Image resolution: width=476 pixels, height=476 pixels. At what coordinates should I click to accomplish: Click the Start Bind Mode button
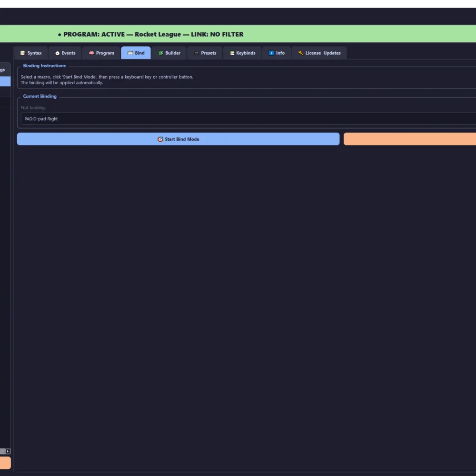pos(178,139)
